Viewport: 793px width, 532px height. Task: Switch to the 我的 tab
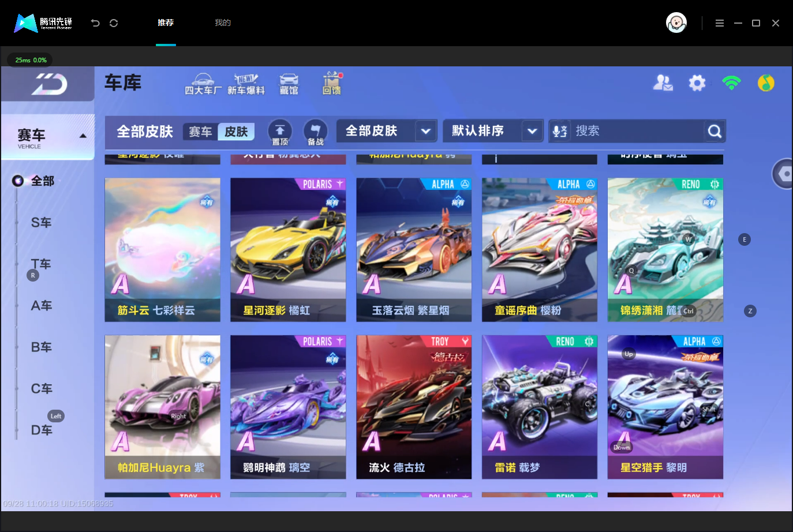coord(223,23)
